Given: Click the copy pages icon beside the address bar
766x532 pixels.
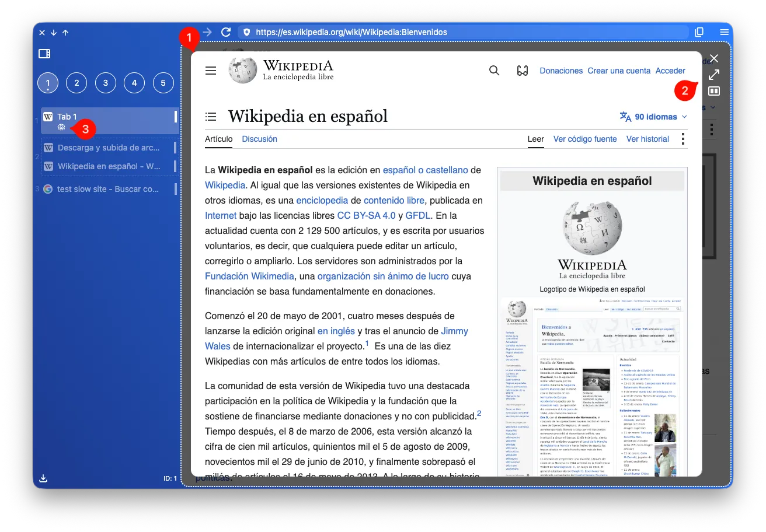Looking at the screenshot, I should [699, 32].
